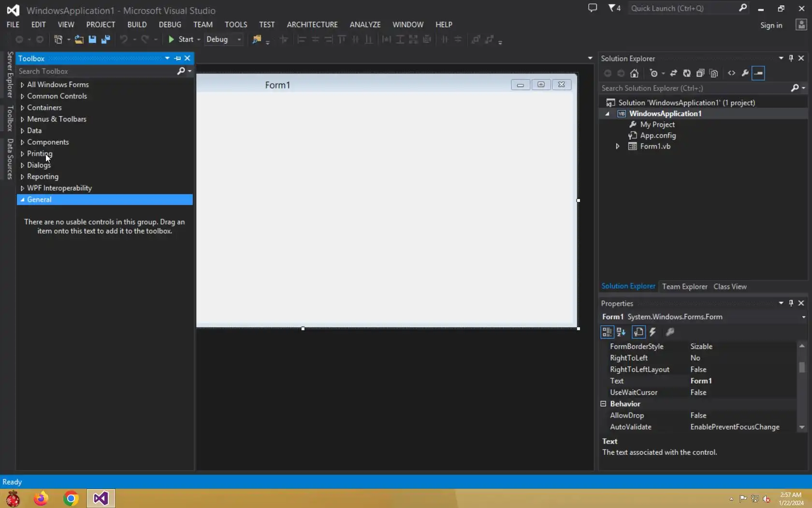812x508 pixels.
Task: Click the Properties scrollbar up arrow
Action: (802, 345)
